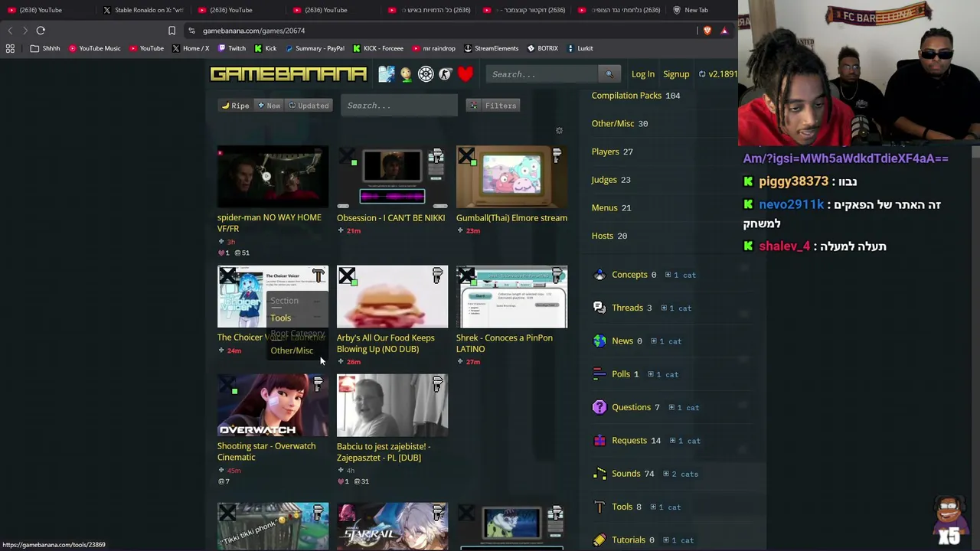The image size is (980, 551).
Task: Click the hammer badge on The Choicer Voicer card
Action: 318,275
